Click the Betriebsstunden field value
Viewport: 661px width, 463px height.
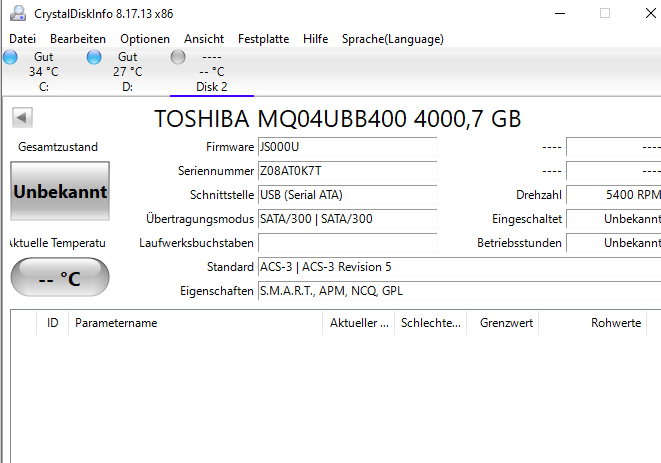point(613,243)
